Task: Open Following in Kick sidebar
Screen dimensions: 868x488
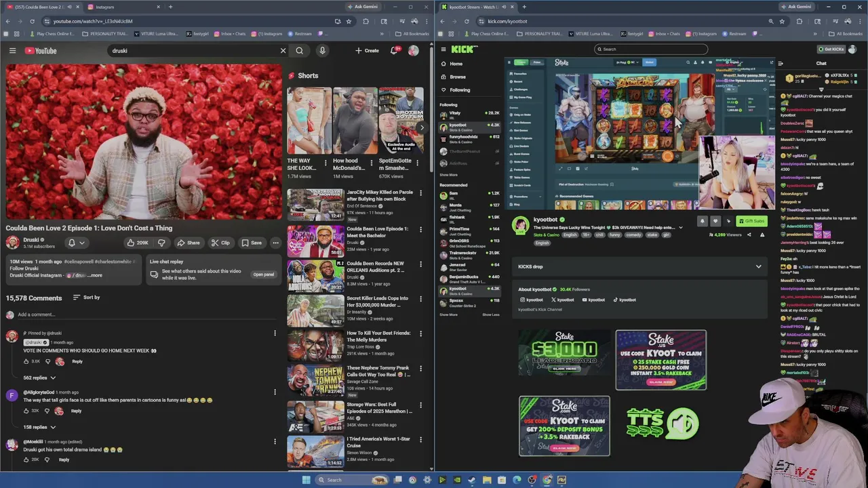Action: (x=455, y=89)
